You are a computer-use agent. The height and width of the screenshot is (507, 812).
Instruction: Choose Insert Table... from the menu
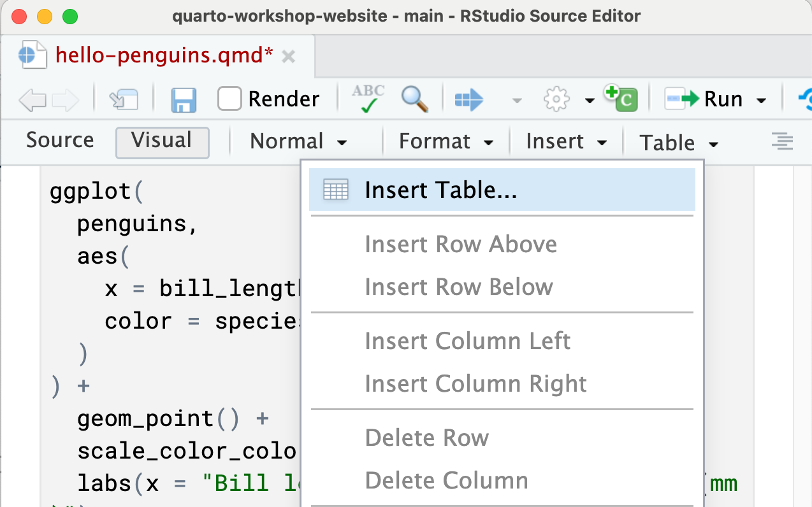(502, 190)
